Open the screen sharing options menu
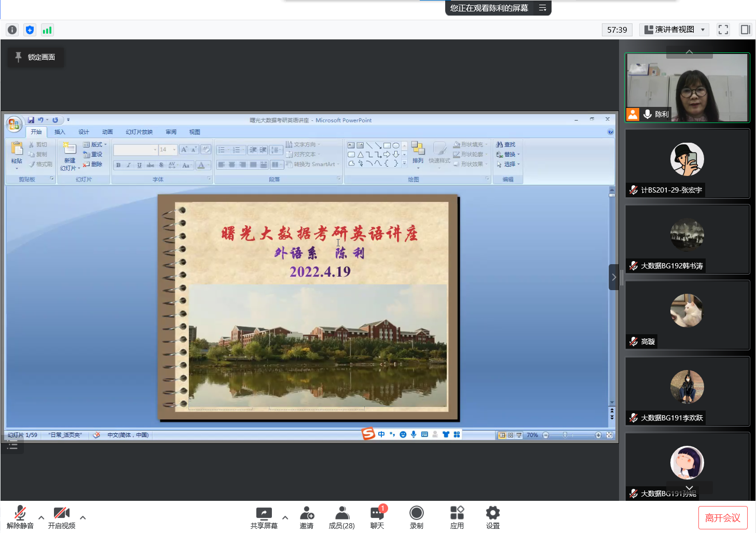This screenshot has height=533, width=756. click(542, 8)
